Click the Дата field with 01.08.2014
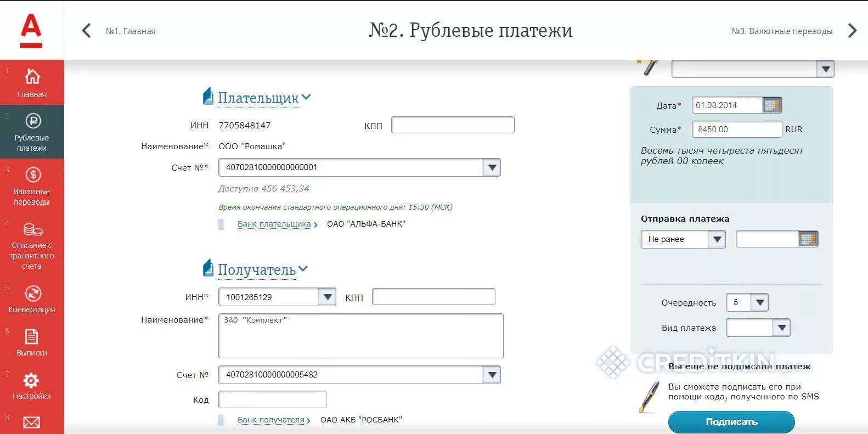This screenshot has height=434, width=868. 727,105
